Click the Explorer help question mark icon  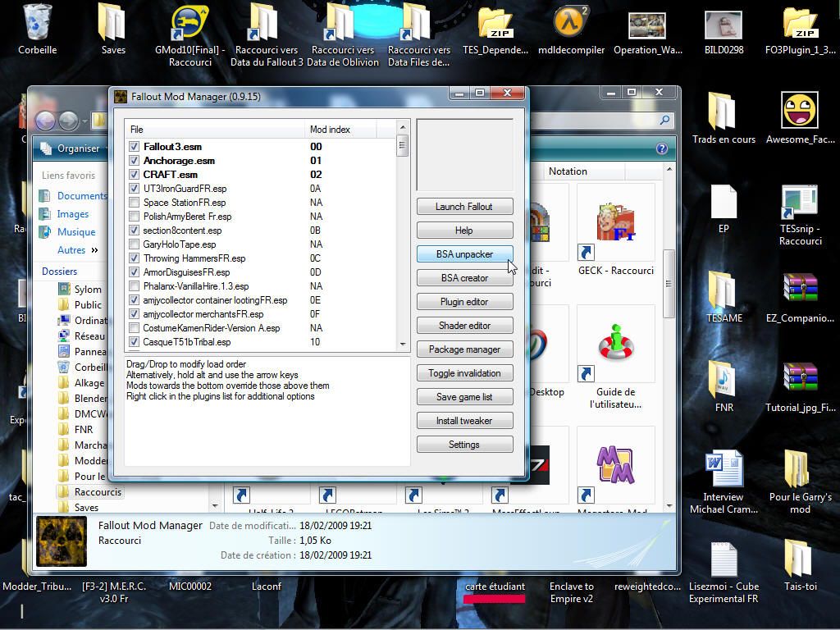[x=662, y=148]
